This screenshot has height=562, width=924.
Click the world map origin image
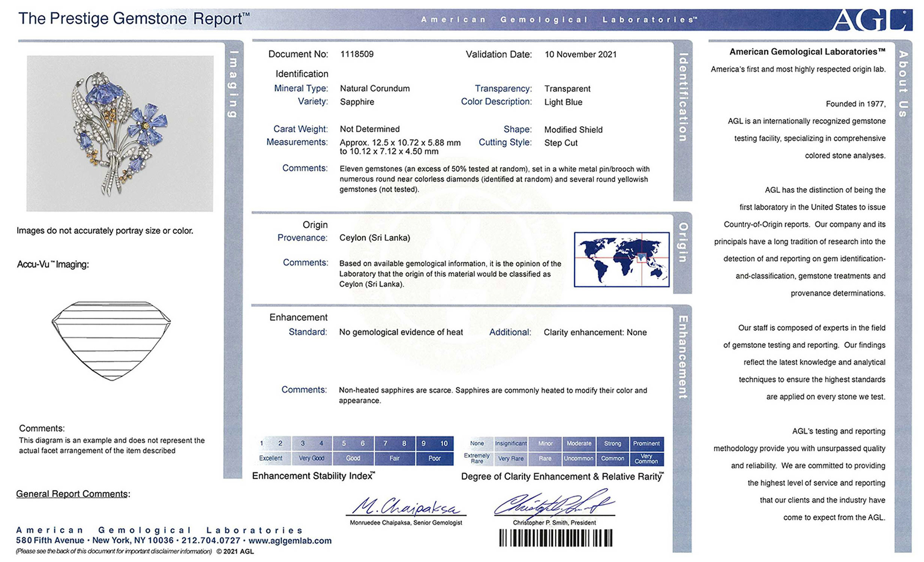(x=621, y=259)
